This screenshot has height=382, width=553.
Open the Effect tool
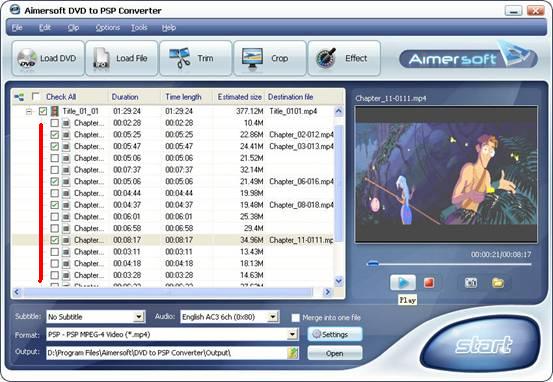click(x=344, y=58)
